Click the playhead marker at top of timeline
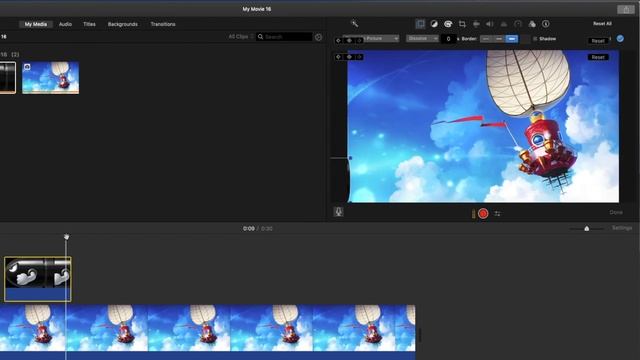 click(67, 237)
